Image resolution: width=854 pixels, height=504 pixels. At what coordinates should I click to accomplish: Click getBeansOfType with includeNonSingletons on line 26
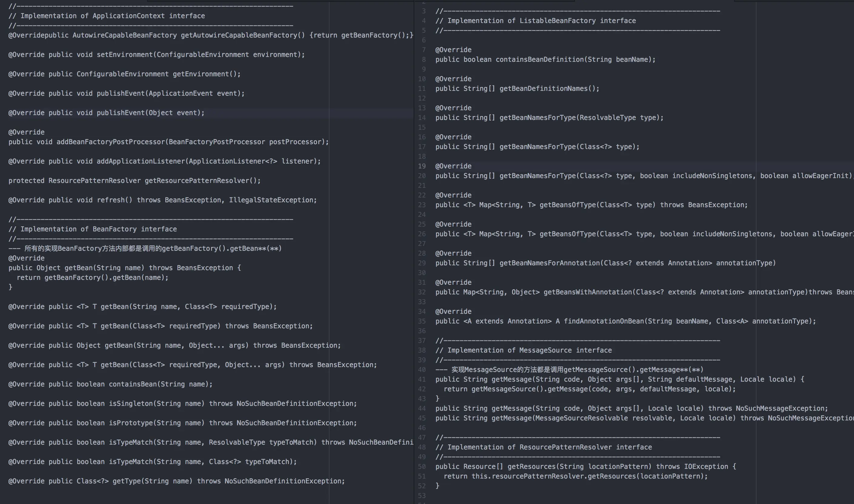point(644,234)
